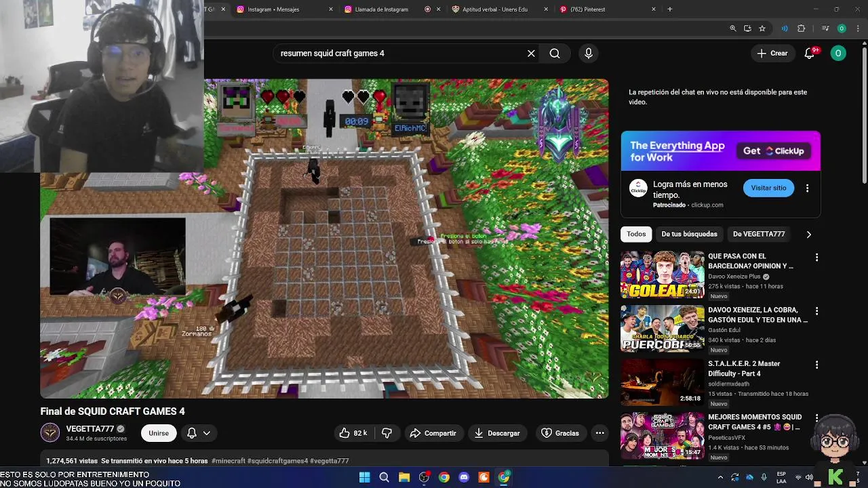The height and width of the screenshot is (488, 868).
Task: Close the Instagram Mensajes tab
Action: [331, 9]
